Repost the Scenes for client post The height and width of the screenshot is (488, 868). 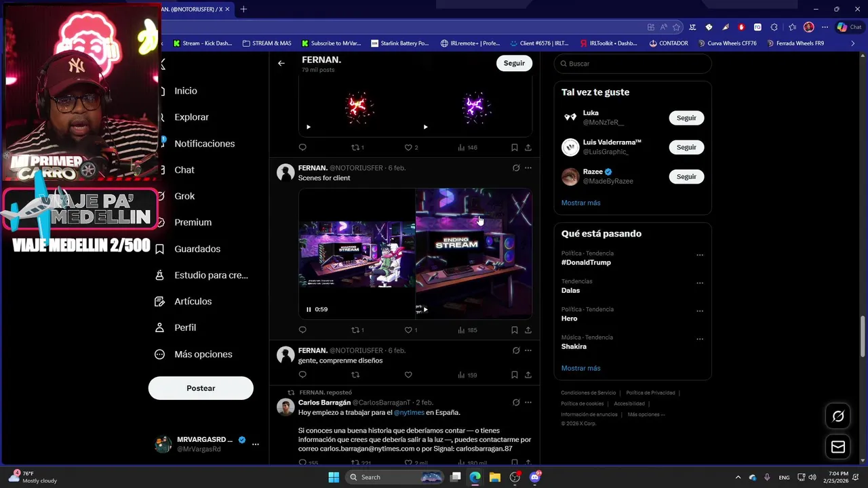tap(357, 330)
